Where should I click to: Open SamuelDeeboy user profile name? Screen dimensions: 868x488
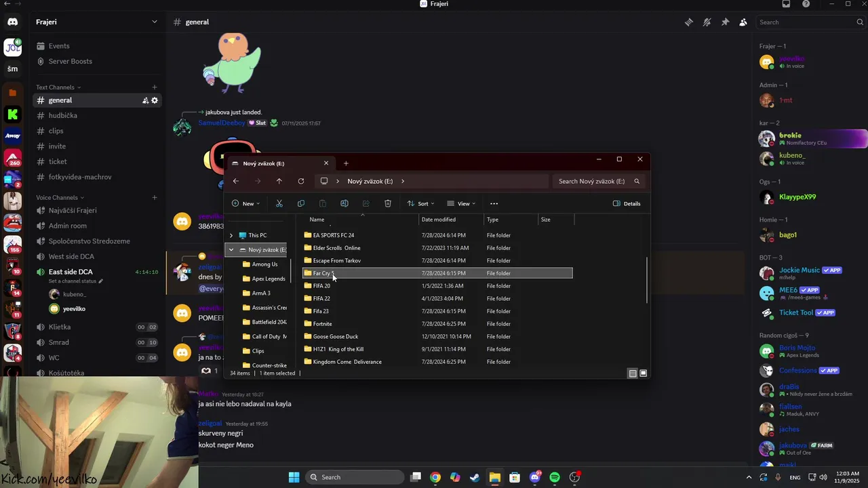(x=222, y=123)
